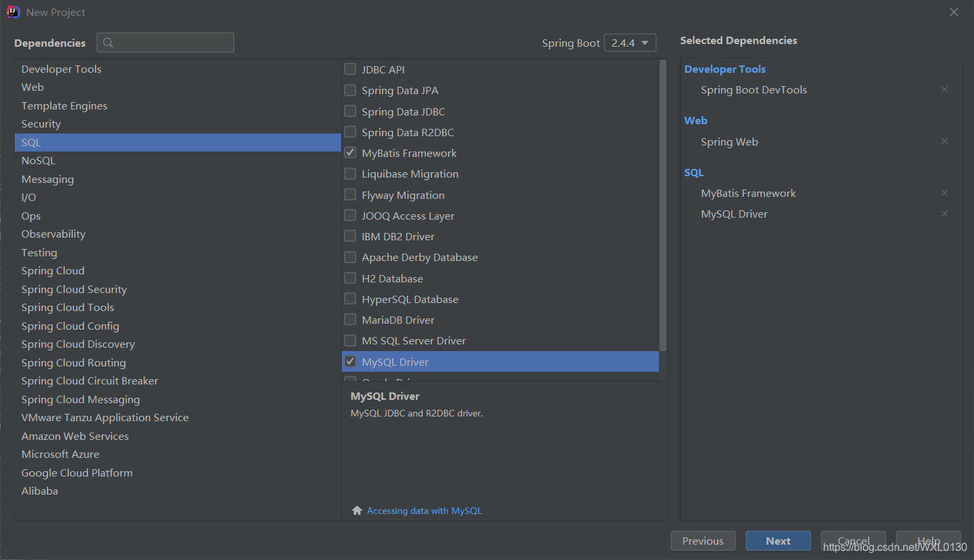
Task: Enable H2 Database checkbox
Action: tap(350, 278)
